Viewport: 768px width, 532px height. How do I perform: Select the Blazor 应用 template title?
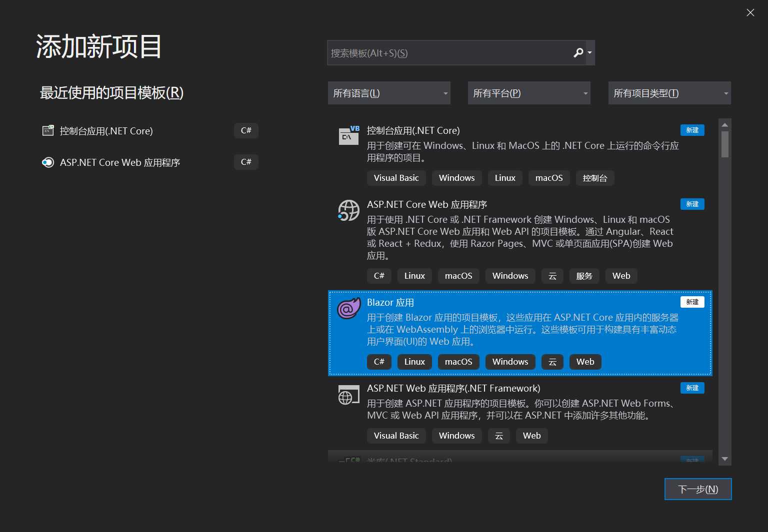tap(390, 302)
